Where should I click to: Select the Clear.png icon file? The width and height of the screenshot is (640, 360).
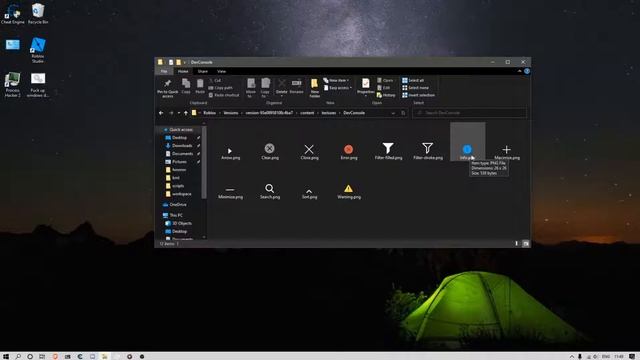(269, 151)
